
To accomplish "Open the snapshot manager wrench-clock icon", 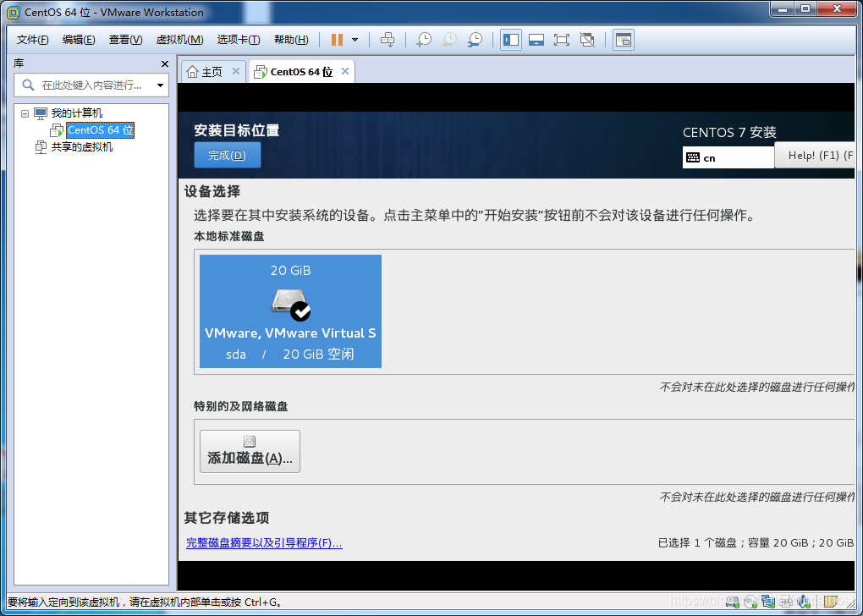I will click(475, 40).
